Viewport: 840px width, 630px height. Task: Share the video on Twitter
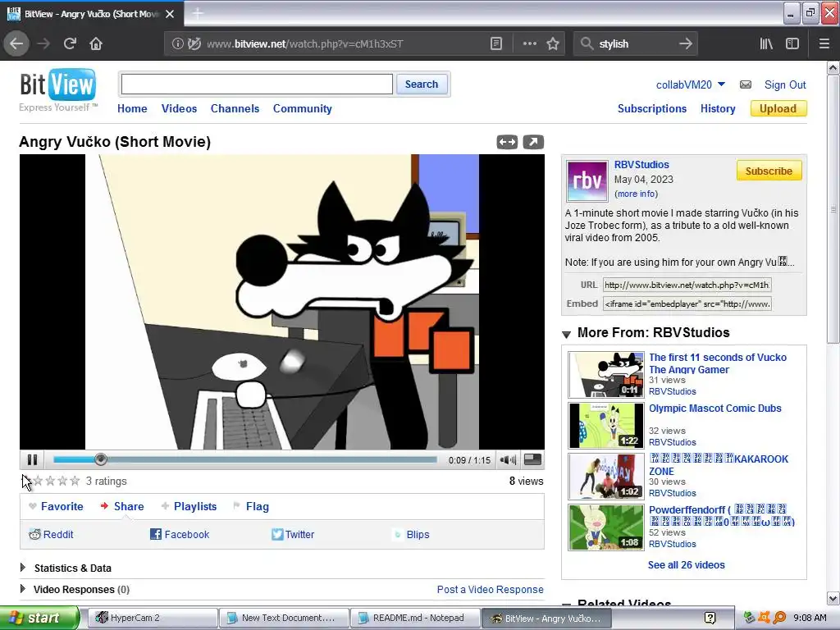click(x=293, y=534)
